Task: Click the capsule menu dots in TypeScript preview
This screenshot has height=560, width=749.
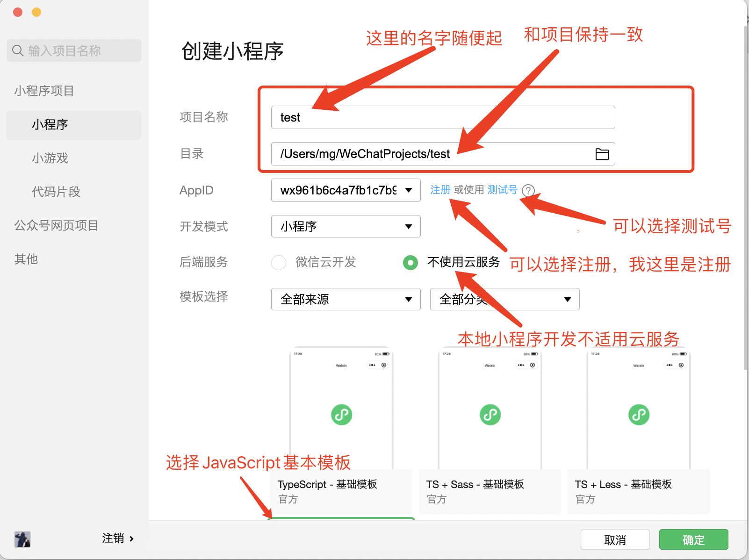Action: (x=372, y=365)
